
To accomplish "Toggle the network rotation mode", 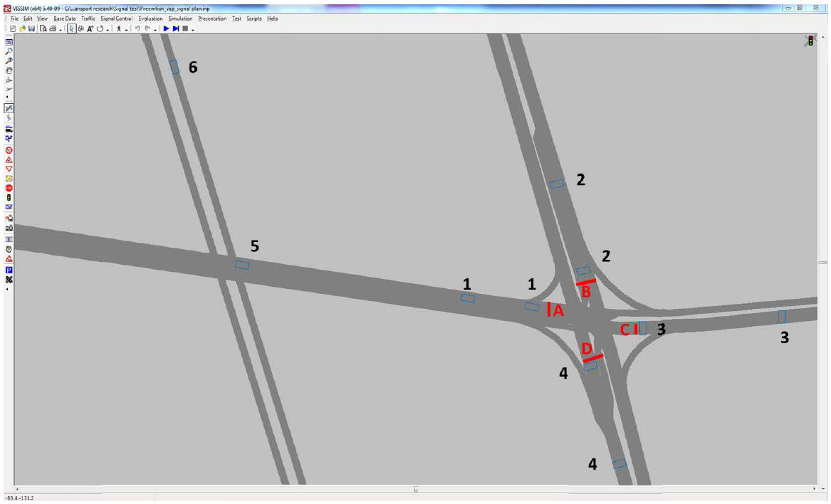I will coord(98,28).
